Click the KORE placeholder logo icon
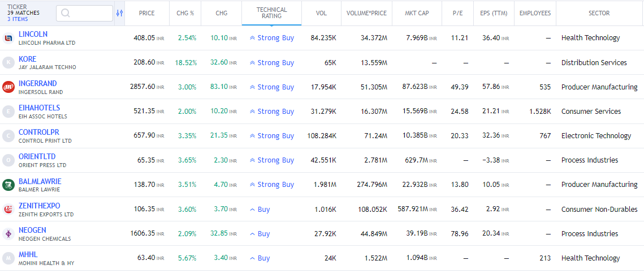This screenshot has width=644, height=273. click(8, 62)
